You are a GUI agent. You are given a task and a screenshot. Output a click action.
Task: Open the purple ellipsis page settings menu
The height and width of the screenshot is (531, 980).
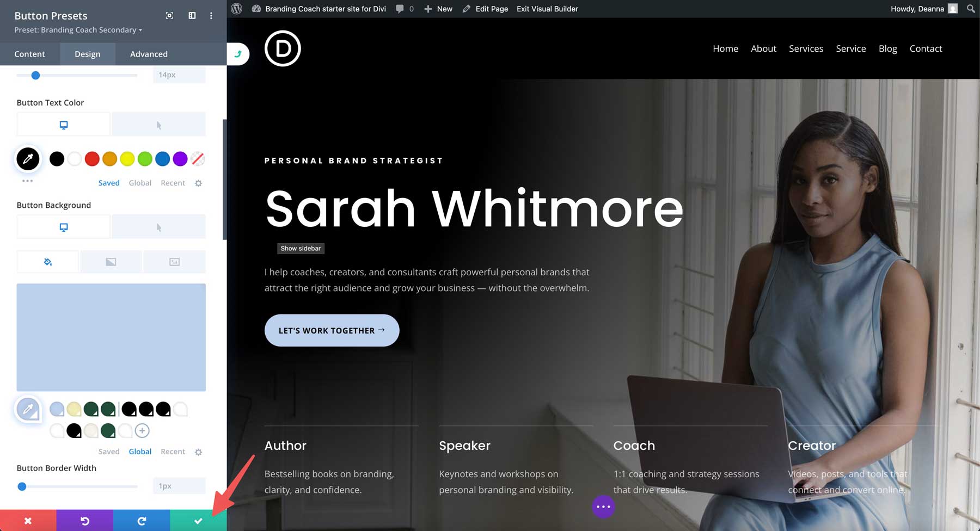click(603, 507)
